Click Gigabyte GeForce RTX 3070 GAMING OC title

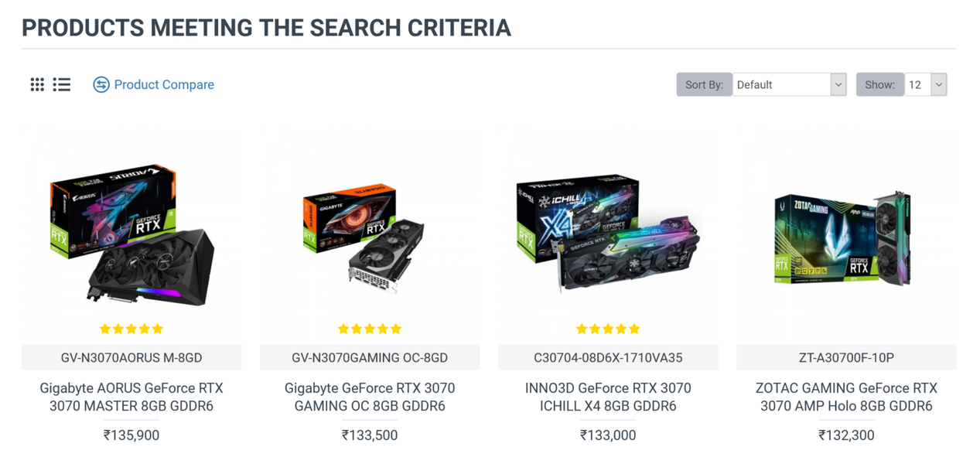coord(370,397)
